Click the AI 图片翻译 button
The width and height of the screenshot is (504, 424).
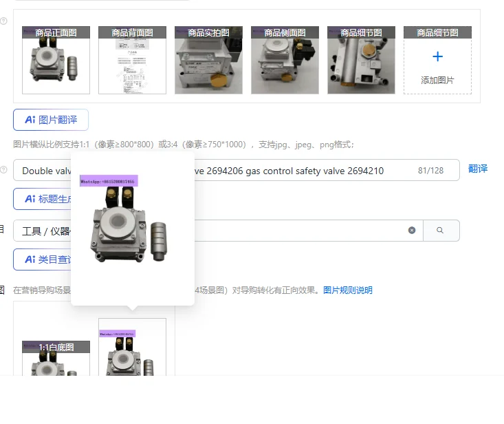(51, 120)
